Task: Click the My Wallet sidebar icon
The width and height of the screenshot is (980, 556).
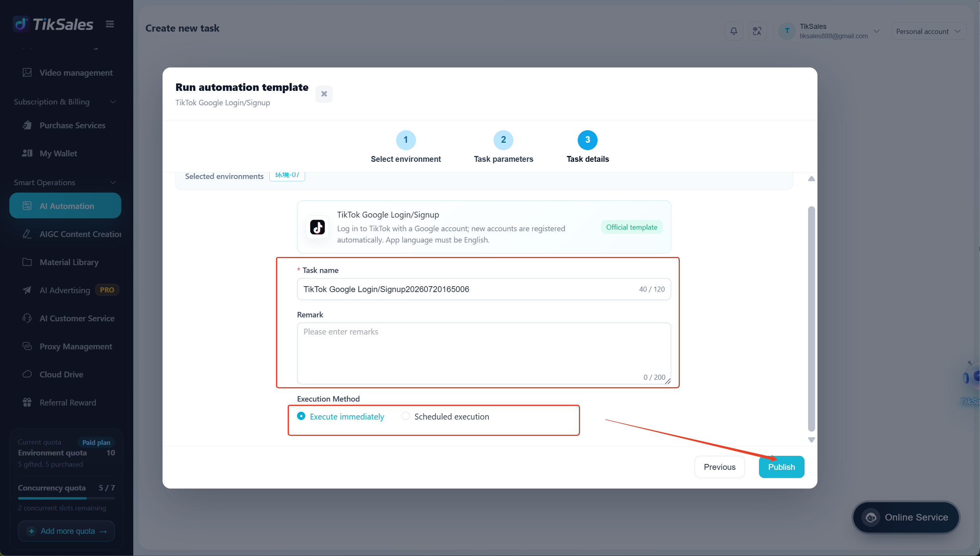Action: click(x=27, y=153)
